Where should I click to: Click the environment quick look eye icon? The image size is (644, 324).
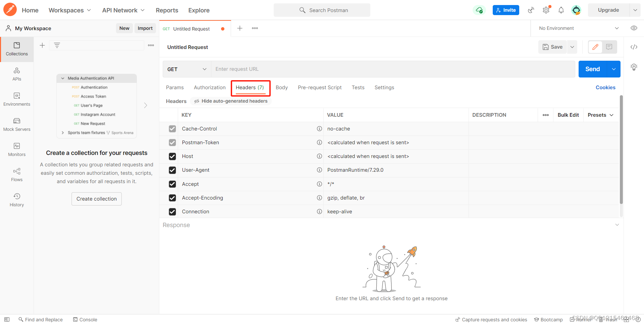pos(634,28)
